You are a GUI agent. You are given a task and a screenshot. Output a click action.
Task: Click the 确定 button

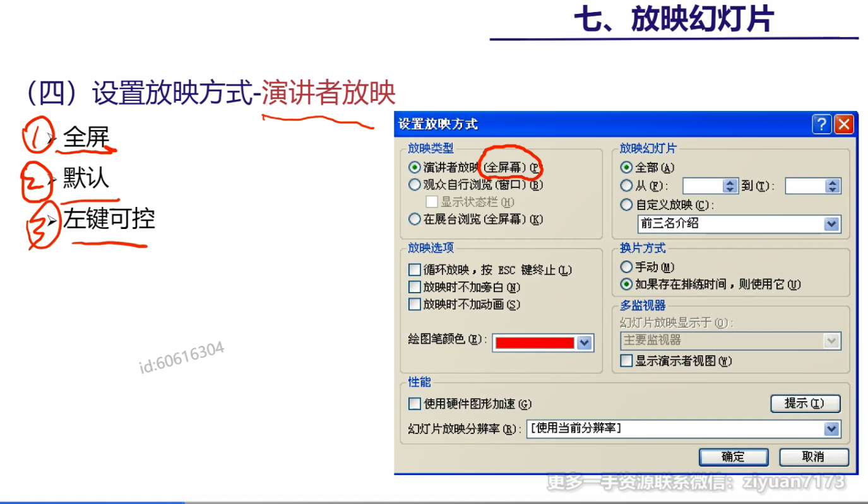[x=734, y=457]
